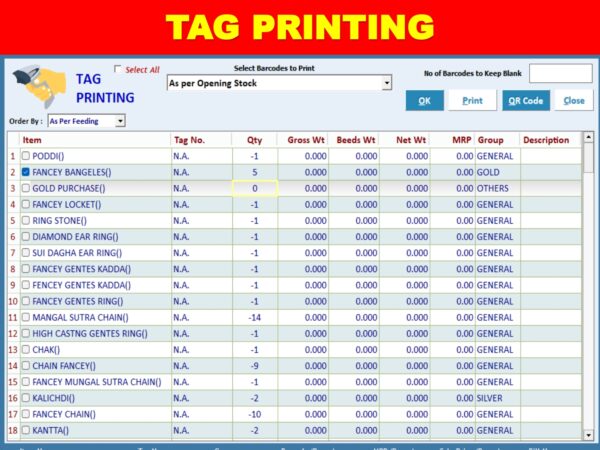The width and height of the screenshot is (600, 450).
Task: Click the Tag No. column header
Action: 189,140
